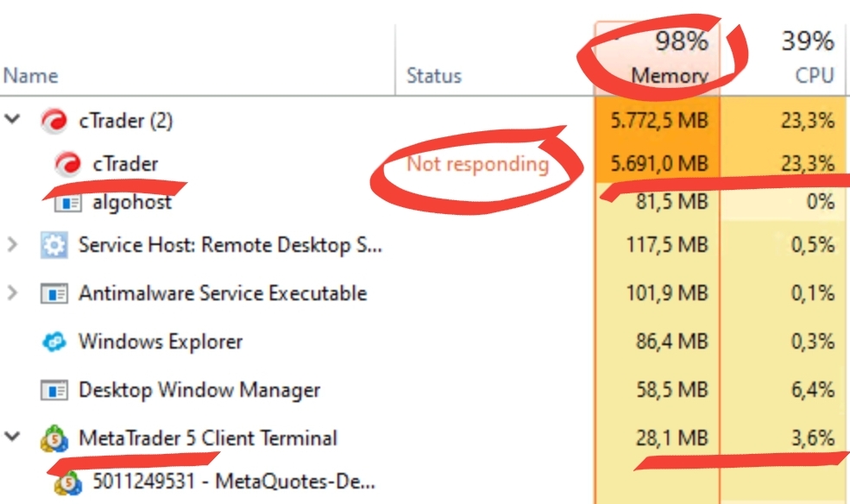850x504 pixels.
Task: Click the Antimalware Service Executable icon
Action: (x=54, y=293)
